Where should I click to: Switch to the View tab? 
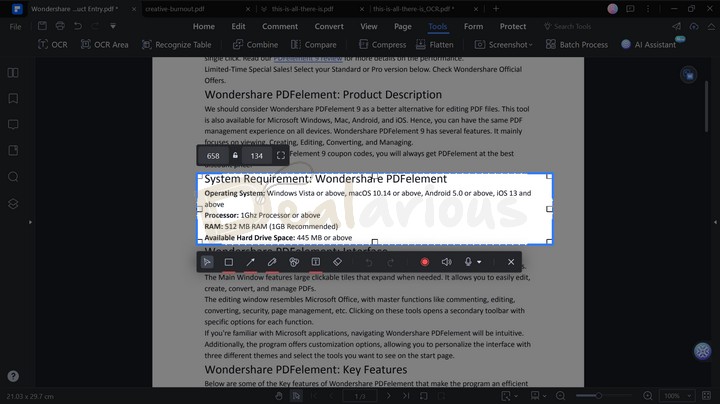click(369, 27)
